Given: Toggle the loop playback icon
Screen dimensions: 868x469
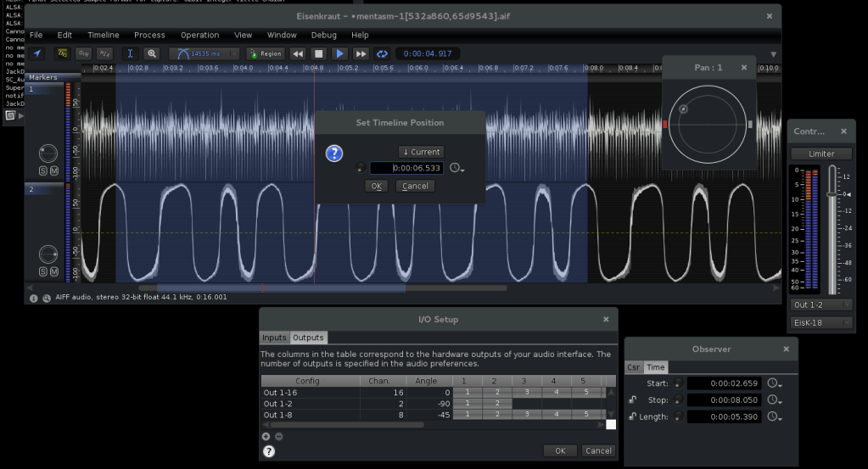Looking at the screenshot, I should 383,53.
